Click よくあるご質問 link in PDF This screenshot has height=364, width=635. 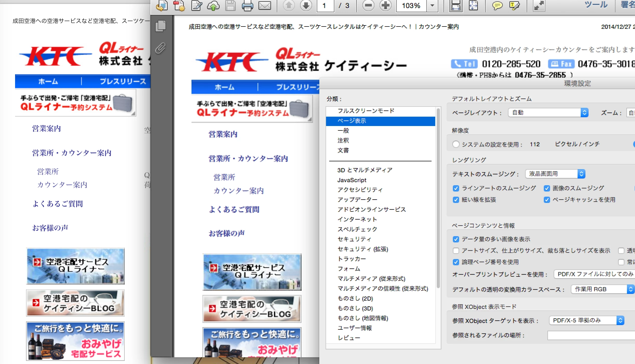pyautogui.click(x=234, y=210)
